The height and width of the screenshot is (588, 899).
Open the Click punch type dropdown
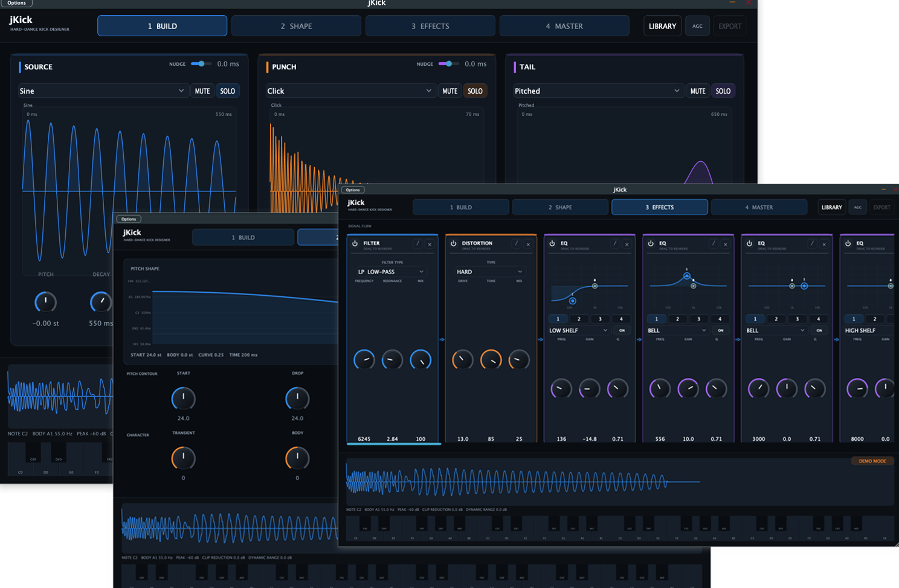pos(350,91)
